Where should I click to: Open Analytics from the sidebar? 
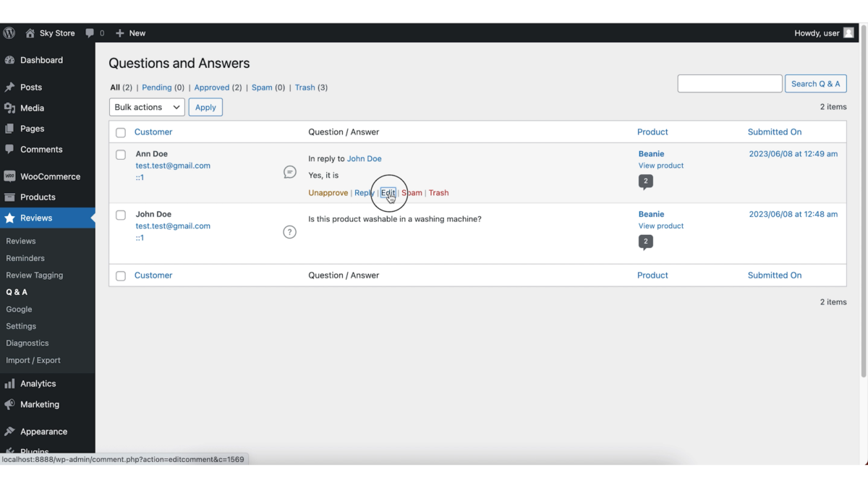pos(38,383)
